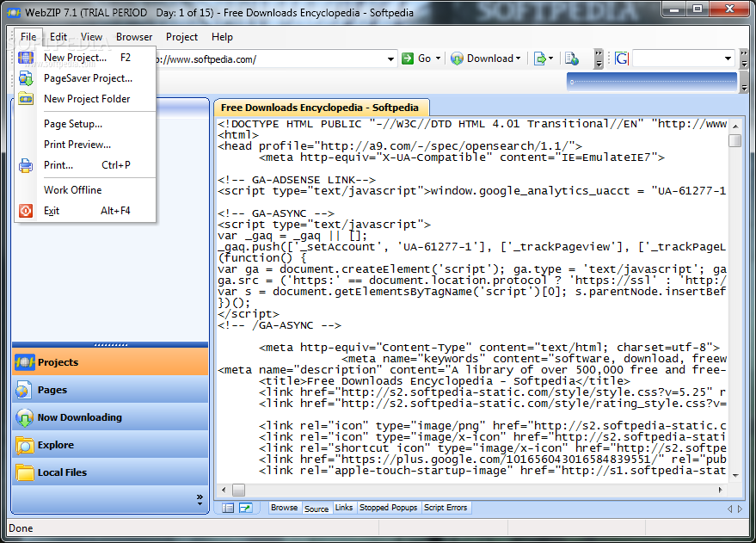Expand the Go button dropdown arrow
The width and height of the screenshot is (756, 543).
(439, 59)
